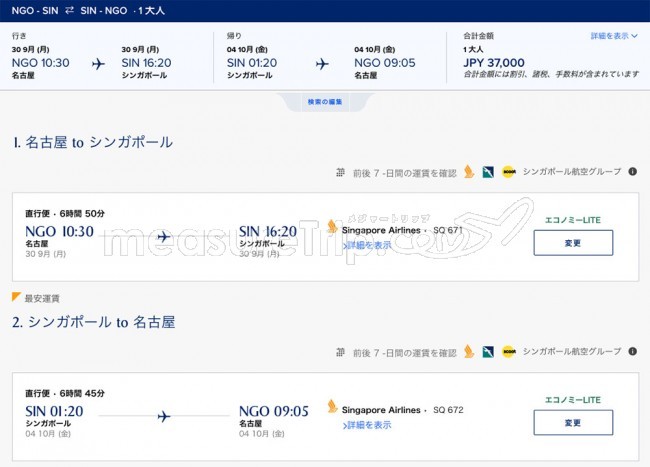650x467 pixels.
Task: Click the Singapore Airlines bird logo in section 1
Action: (467, 171)
